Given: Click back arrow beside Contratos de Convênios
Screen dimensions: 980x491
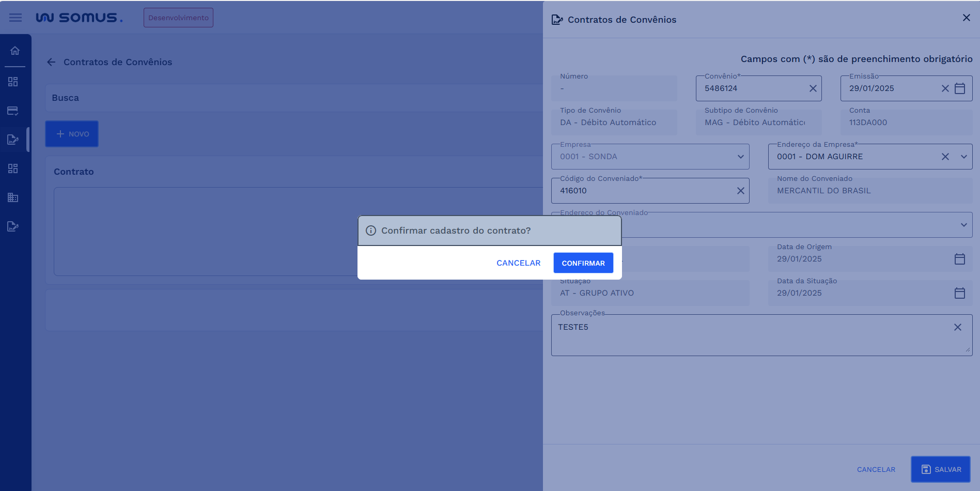Looking at the screenshot, I should click(x=51, y=62).
